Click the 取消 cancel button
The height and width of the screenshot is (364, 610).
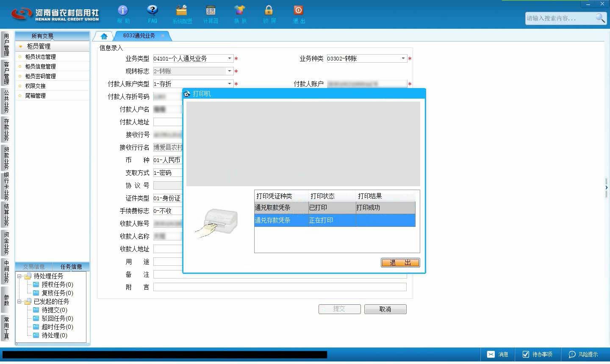pos(385,309)
